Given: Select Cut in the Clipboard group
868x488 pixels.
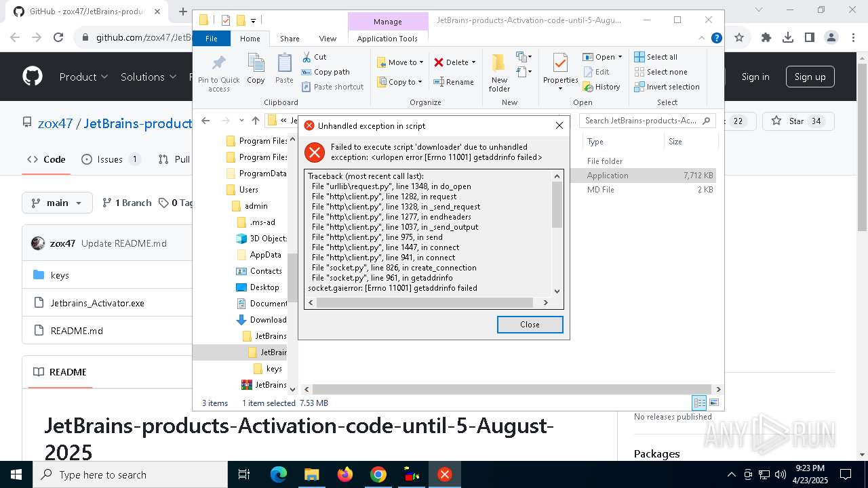Looking at the screenshot, I should pyautogui.click(x=314, y=57).
